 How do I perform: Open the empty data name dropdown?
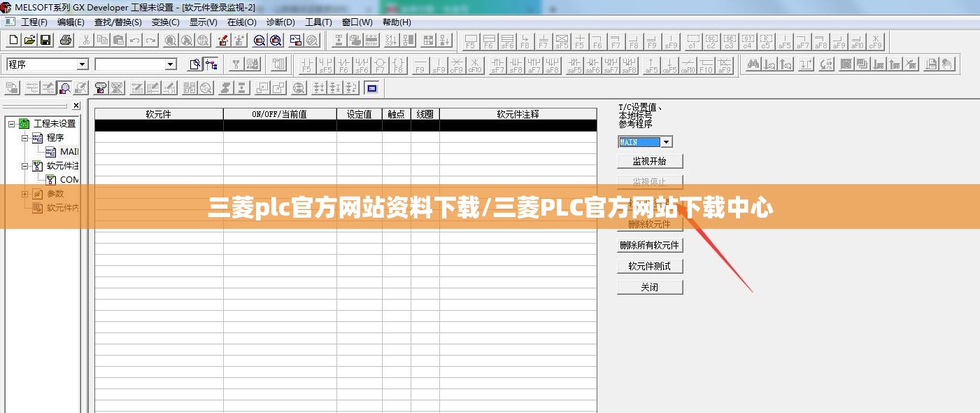click(170, 64)
